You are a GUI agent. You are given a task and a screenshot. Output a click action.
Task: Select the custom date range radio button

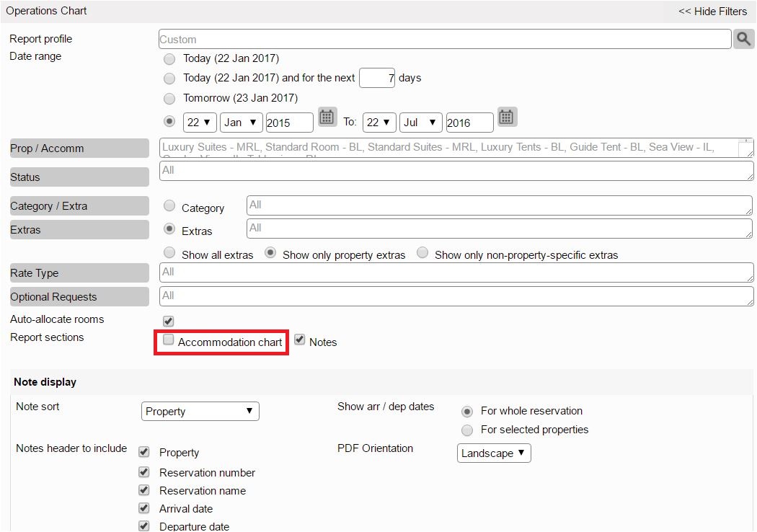point(169,120)
